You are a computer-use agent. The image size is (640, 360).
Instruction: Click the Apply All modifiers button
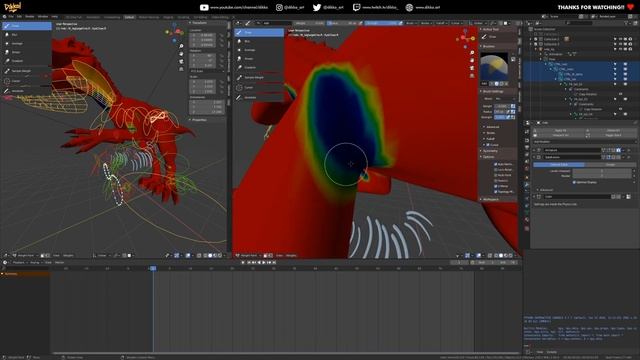560,131
